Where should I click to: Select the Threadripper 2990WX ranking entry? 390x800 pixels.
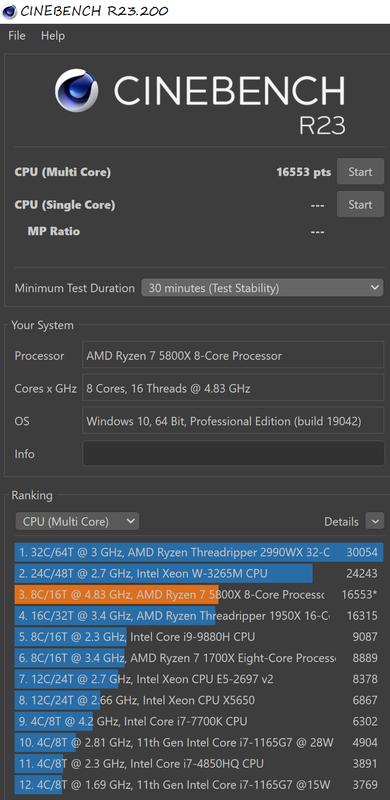click(199, 552)
